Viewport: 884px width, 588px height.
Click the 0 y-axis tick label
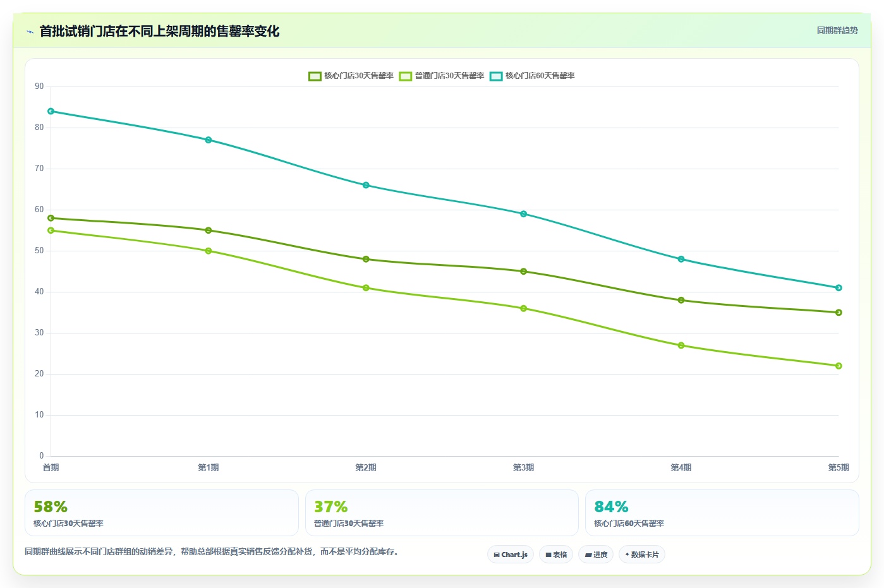(42, 456)
